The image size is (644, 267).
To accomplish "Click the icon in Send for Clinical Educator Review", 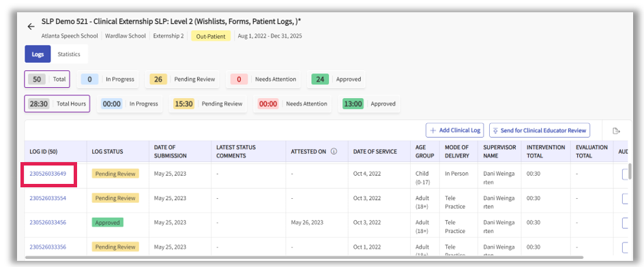I will pos(495,130).
